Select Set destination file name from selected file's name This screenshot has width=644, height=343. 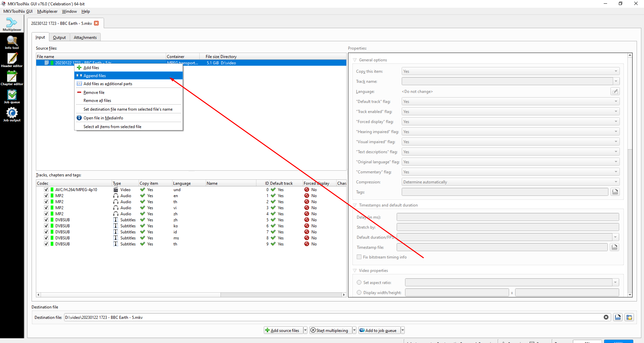point(129,109)
